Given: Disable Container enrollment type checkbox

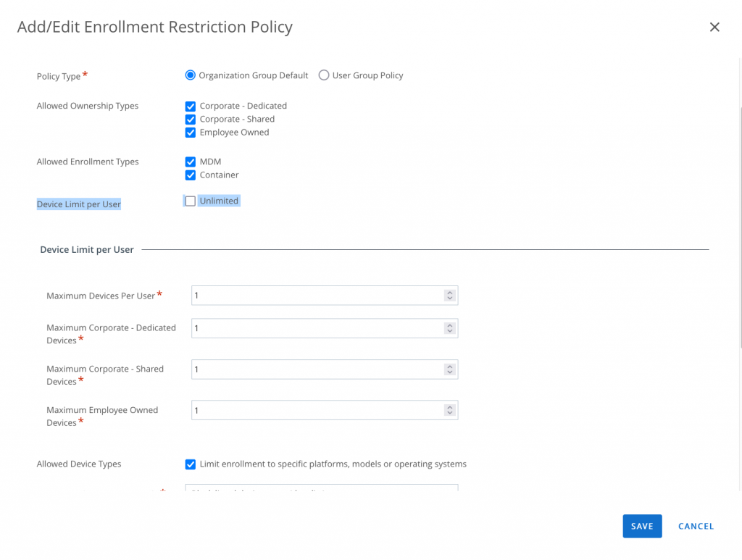Looking at the screenshot, I should [x=191, y=175].
